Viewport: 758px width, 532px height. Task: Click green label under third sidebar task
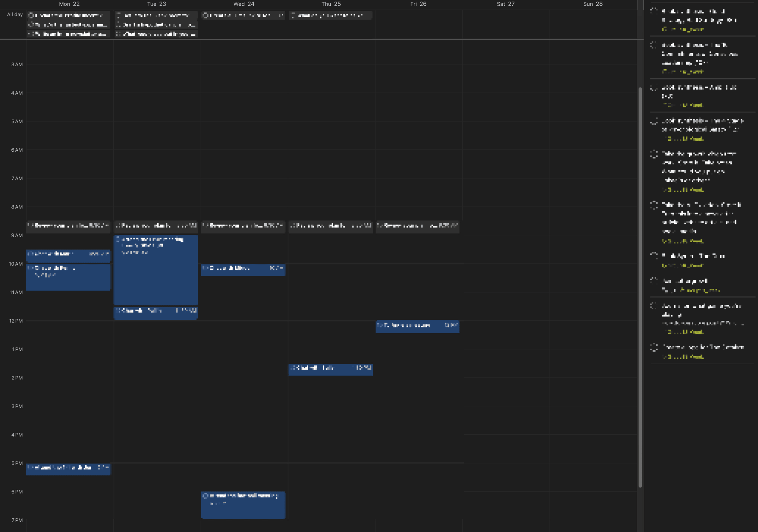point(683,105)
